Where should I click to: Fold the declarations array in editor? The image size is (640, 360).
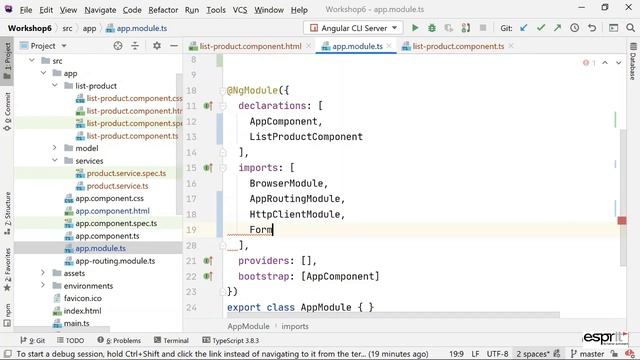(x=223, y=106)
